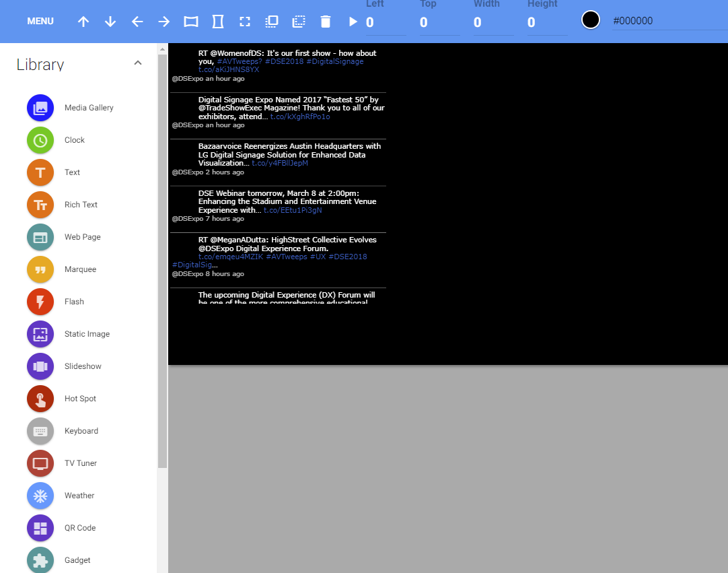Viewport: 728px width, 573px height.
Task: Collapse the Library panel chevron
Action: (138, 63)
